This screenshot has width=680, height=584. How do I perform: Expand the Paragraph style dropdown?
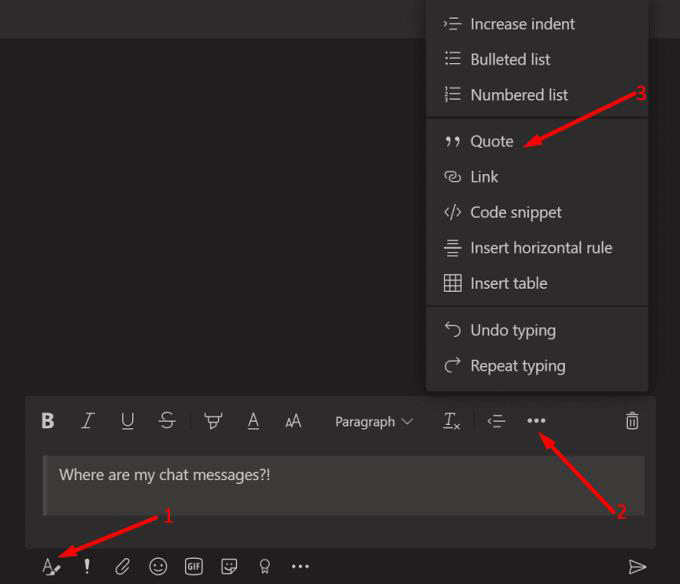374,421
